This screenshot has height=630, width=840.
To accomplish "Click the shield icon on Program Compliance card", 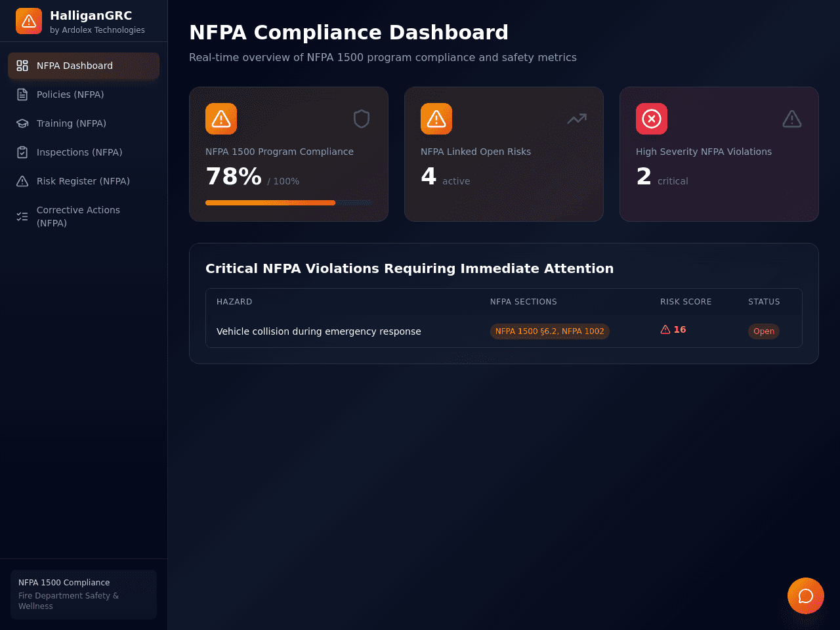I will pos(362,119).
